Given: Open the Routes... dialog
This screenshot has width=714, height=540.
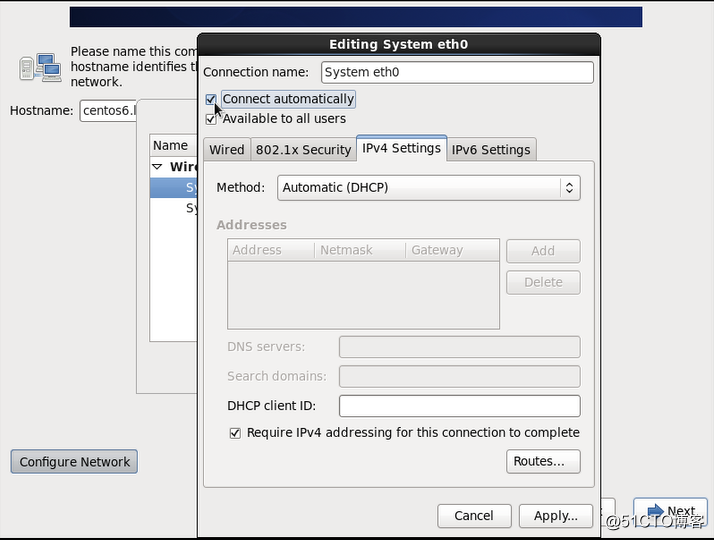Looking at the screenshot, I should [x=543, y=461].
